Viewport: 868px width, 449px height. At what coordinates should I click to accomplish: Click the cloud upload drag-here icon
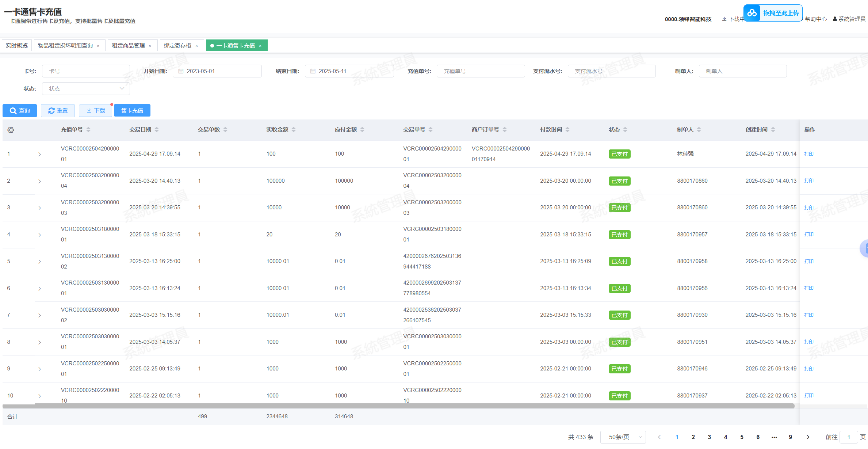[x=752, y=13]
